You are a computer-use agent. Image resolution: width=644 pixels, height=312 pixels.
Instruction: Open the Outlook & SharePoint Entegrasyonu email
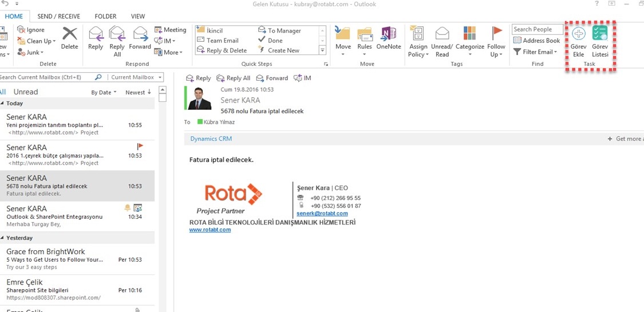[x=77, y=216]
